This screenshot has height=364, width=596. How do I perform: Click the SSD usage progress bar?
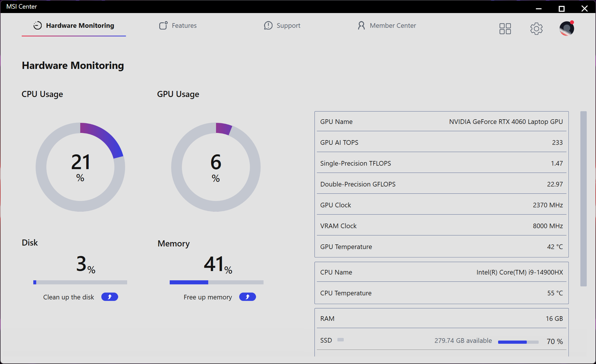click(518, 342)
